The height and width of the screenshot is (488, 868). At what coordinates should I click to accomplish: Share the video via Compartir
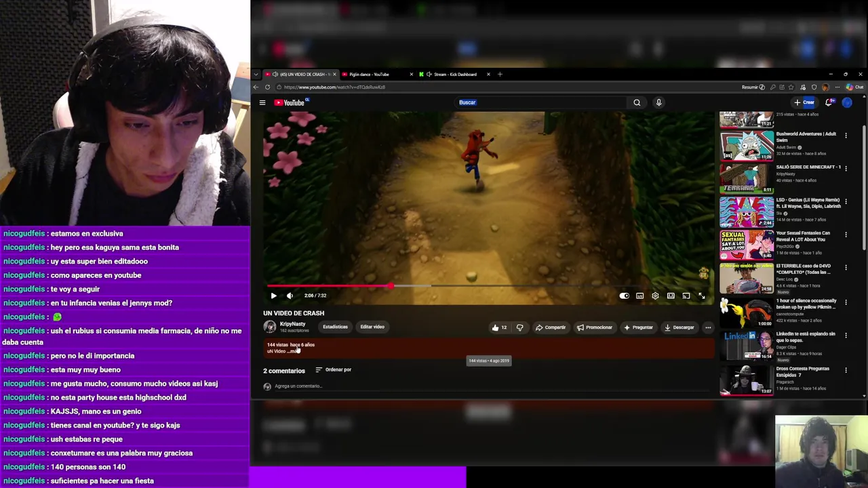[551, 327]
